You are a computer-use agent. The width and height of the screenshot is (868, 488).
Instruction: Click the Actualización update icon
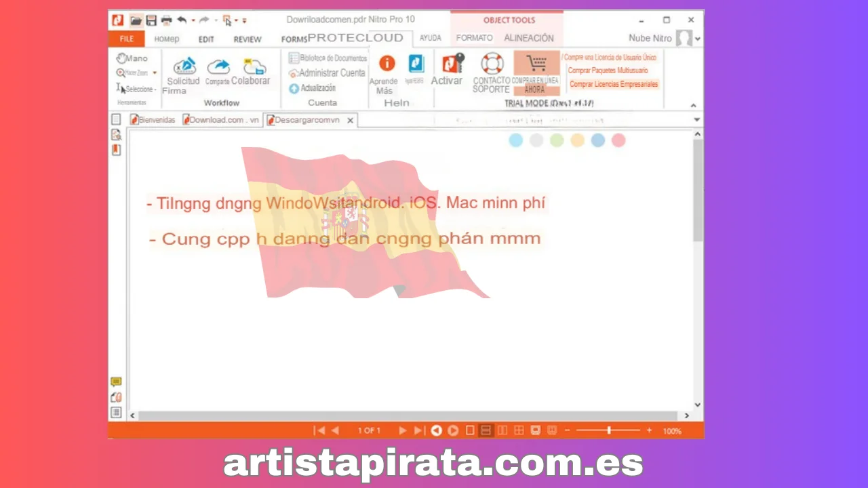294,88
